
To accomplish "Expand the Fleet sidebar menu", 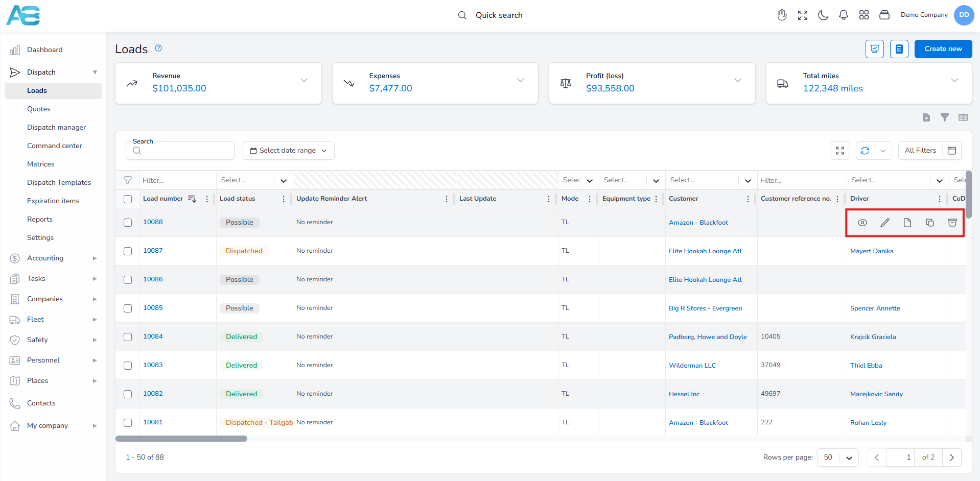I will tap(53, 320).
